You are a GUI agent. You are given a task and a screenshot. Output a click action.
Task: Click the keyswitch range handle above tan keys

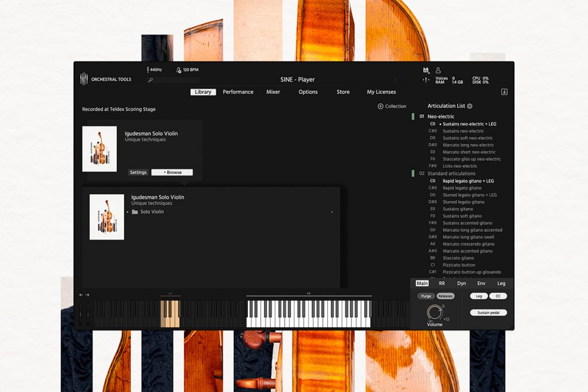click(170, 293)
